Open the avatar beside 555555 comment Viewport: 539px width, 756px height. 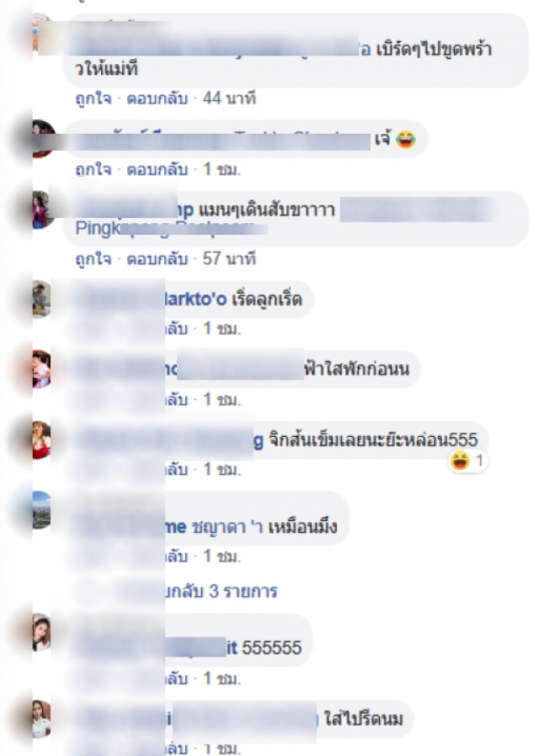click(x=41, y=632)
